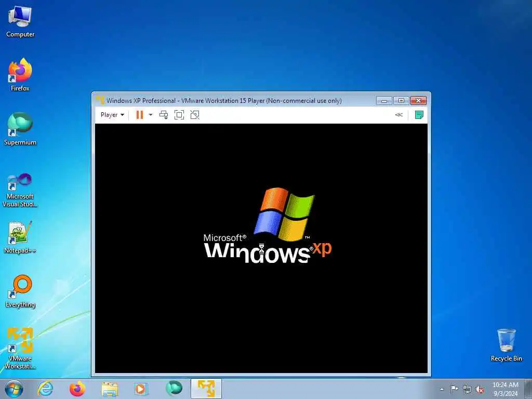Select the Notepad++ desktop shortcut
Viewport: 532px width, 399px height.
pyautogui.click(x=20, y=237)
